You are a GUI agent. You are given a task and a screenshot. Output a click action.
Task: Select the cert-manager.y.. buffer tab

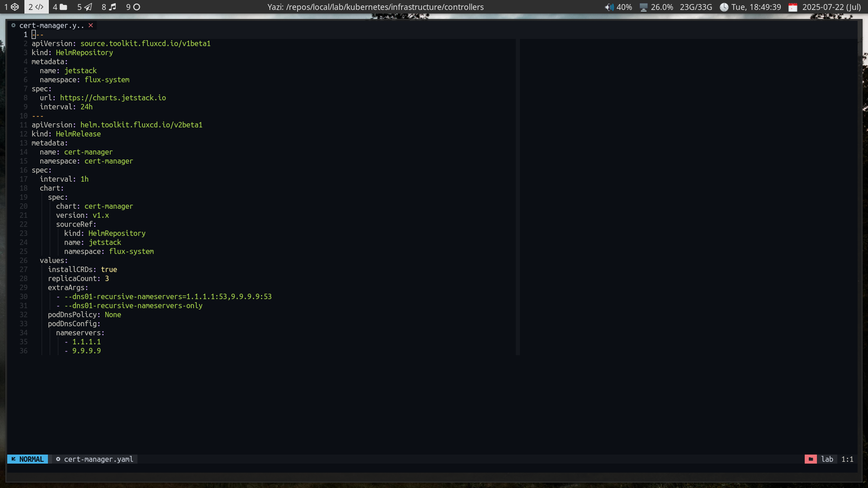tap(51, 25)
